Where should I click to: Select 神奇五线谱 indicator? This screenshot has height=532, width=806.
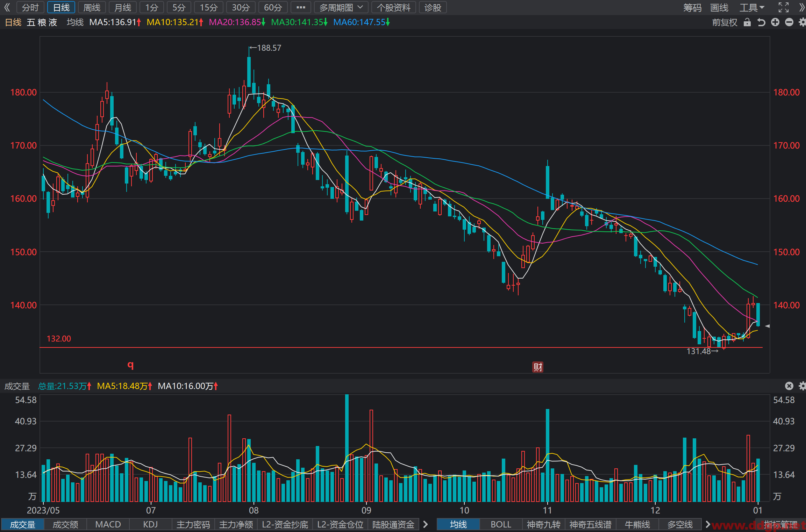tap(590, 524)
